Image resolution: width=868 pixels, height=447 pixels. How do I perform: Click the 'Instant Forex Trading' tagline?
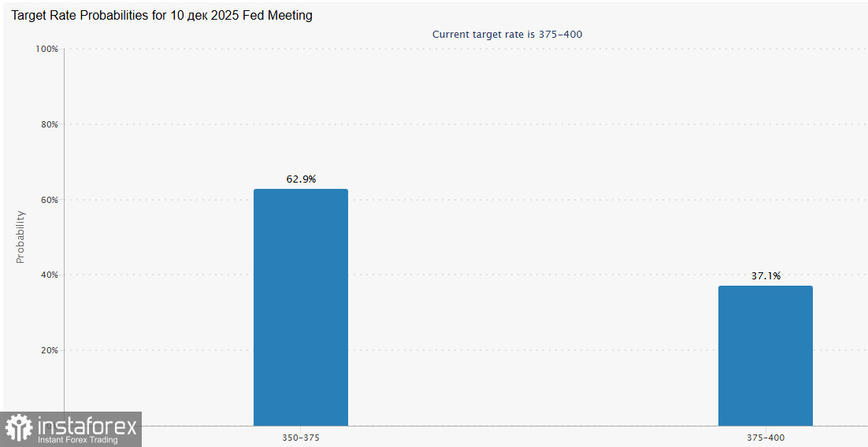point(77,440)
